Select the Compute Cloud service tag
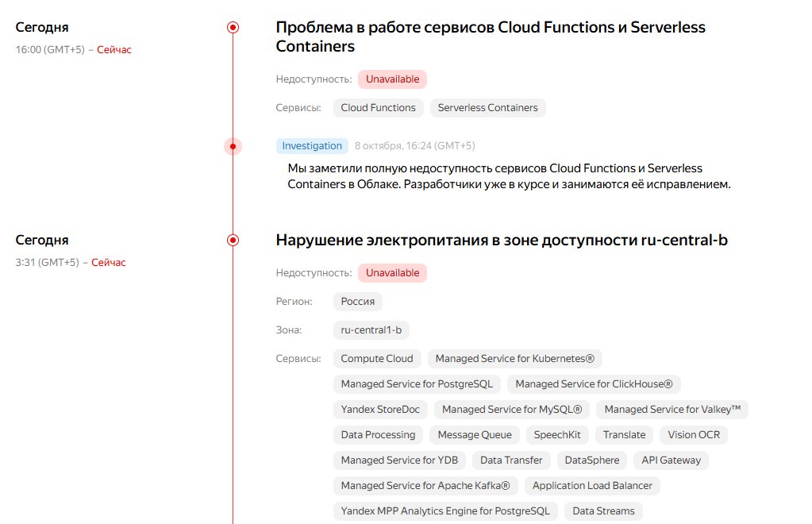 pyautogui.click(x=377, y=358)
